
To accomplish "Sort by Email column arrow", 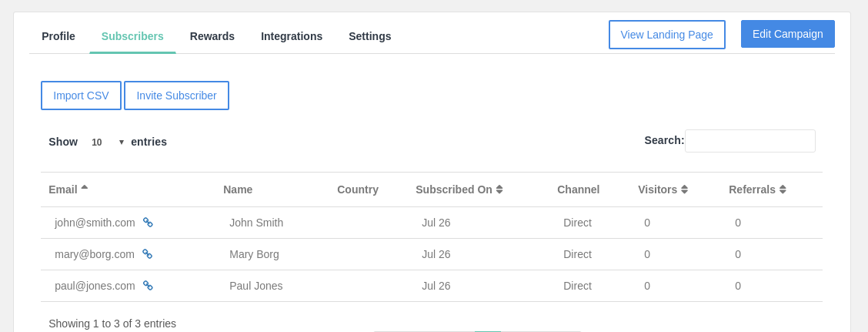I will (x=84, y=187).
